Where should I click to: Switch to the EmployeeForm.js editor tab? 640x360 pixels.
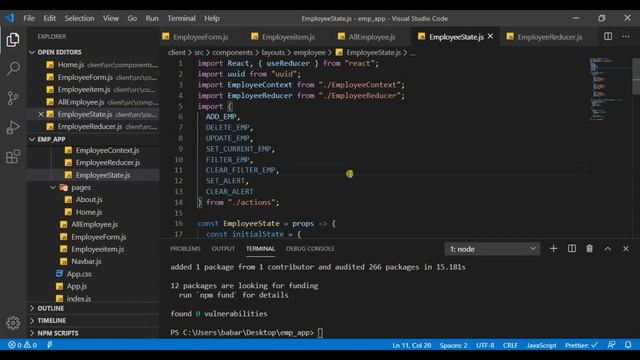(x=200, y=37)
